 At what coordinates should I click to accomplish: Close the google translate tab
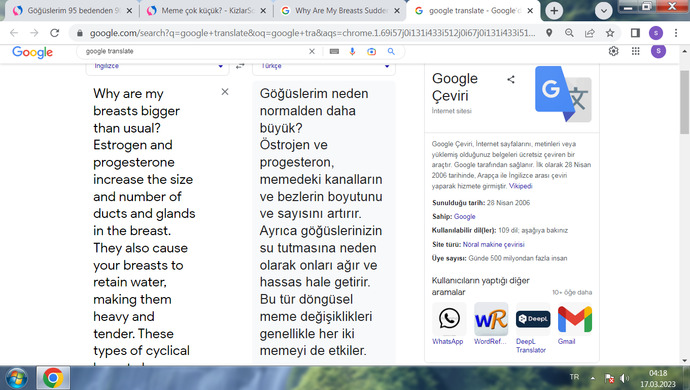[x=530, y=11]
